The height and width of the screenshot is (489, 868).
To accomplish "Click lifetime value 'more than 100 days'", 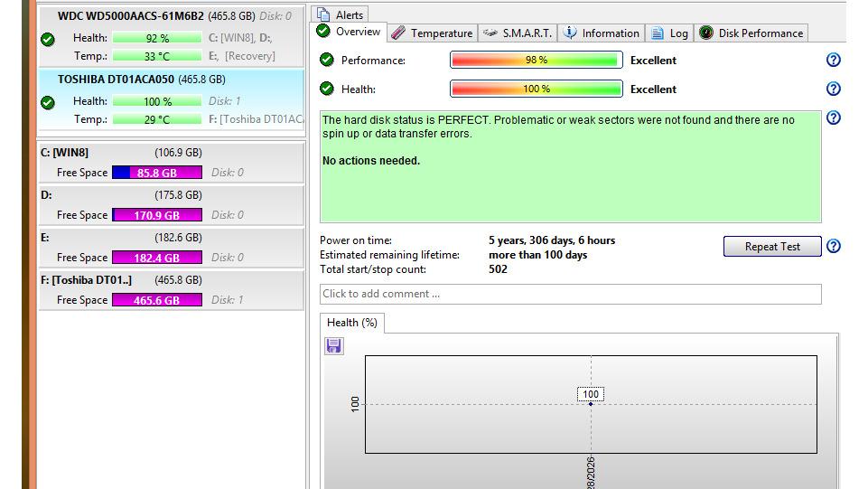I will click(x=538, y=255).
